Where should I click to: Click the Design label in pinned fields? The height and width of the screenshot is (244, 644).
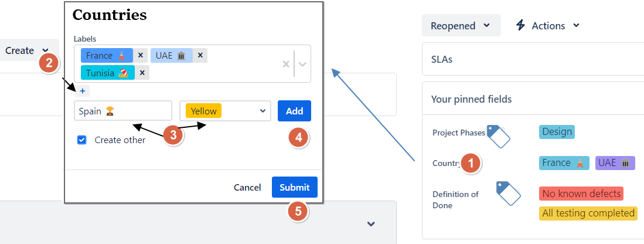click(x=557, y=131)
